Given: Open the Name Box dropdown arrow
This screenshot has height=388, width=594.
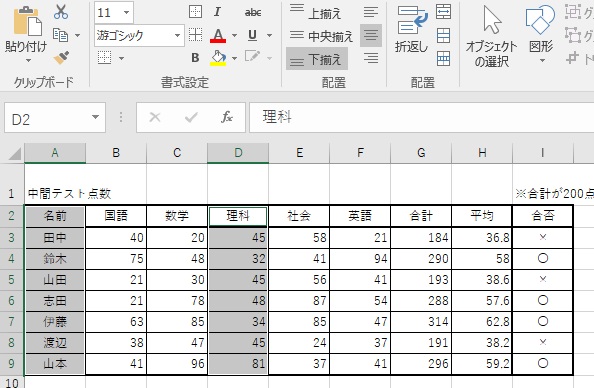Looking at the screenshot, I should coord(96,117).
